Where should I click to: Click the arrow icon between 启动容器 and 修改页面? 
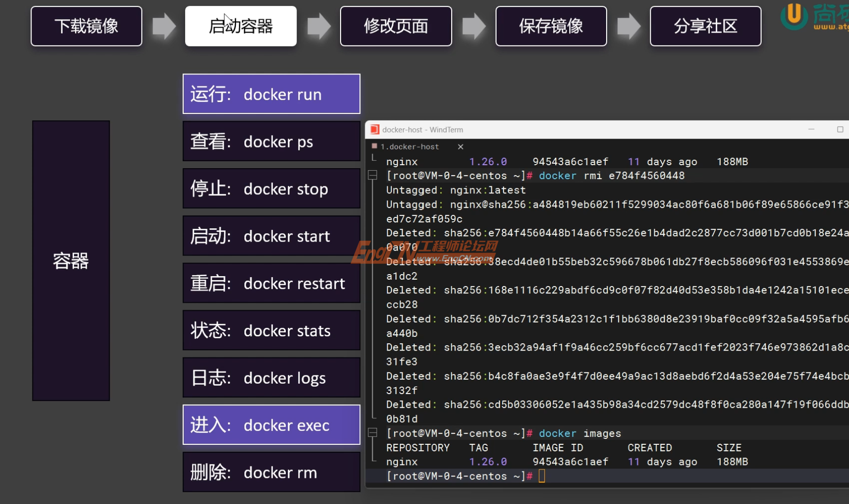319,26
